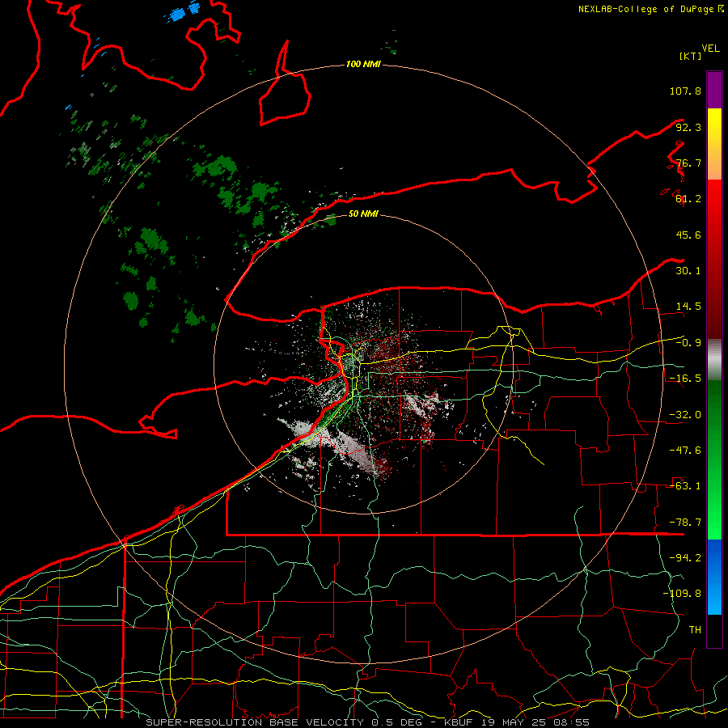The image size is (728, 728).
Task: Click the -94.2 scale value
Action: [685, 558]
